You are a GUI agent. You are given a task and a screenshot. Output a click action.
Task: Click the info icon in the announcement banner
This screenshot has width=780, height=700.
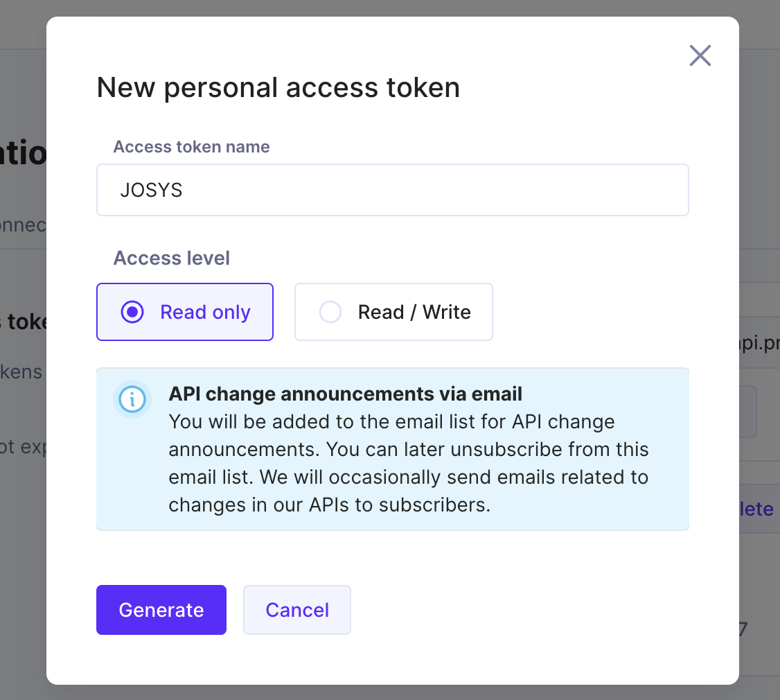tap(132, 399)
